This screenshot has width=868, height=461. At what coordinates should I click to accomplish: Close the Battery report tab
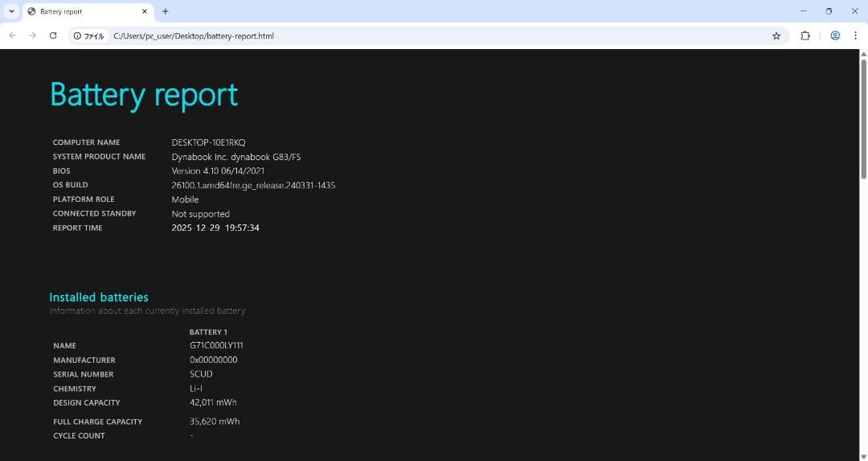click(x=145, y=11)
